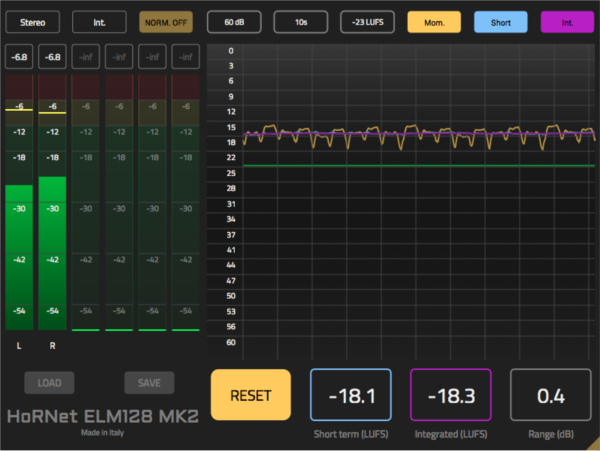Toggle the Mom. momentary graph line
Viewport: 600px width, 451px height.
[434, 21]
